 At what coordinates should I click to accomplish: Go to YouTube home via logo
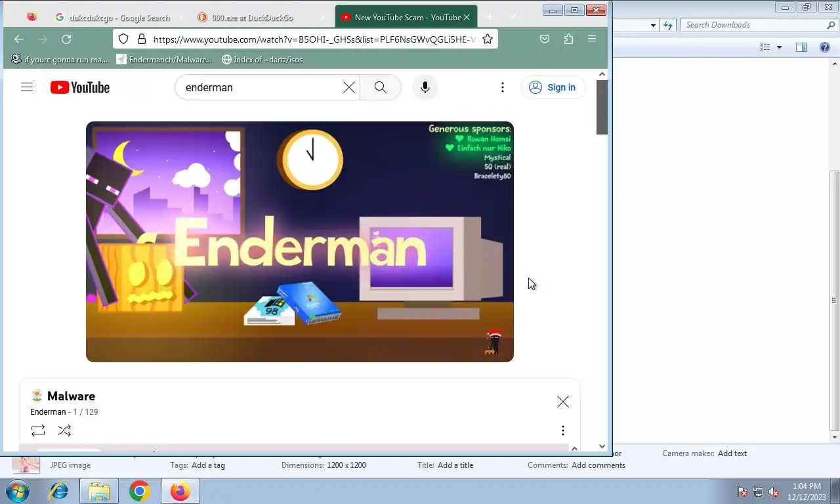tap(80, 87)
